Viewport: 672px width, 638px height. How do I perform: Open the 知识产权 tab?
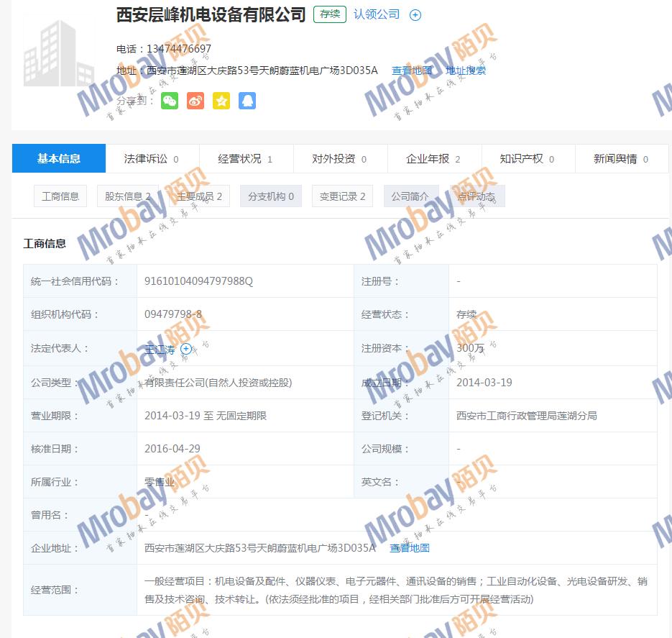click(528, 159)
